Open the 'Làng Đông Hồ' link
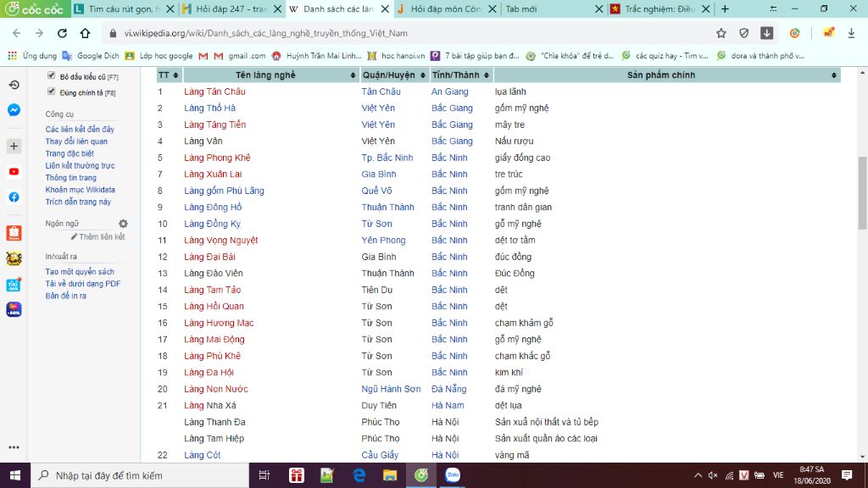The height and width of the screenshot is (488, 868). [213, 208]
